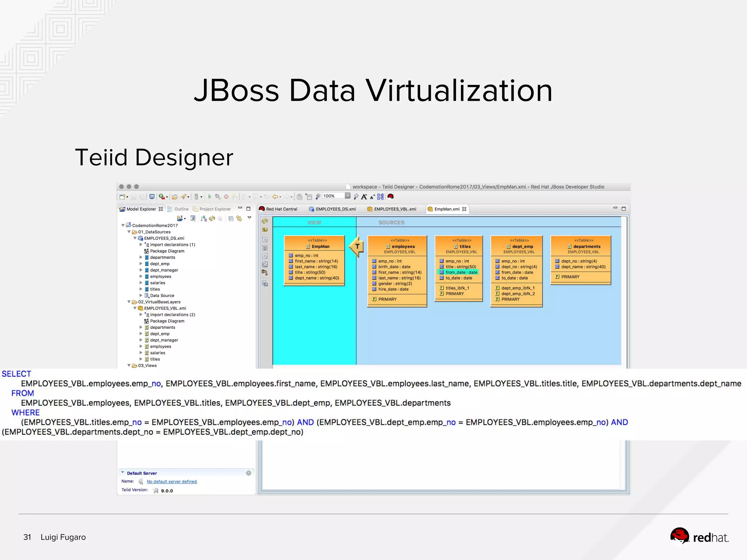747x560 pixels.
Task: Expand import declarations (1) node
Action: [141, 245]
